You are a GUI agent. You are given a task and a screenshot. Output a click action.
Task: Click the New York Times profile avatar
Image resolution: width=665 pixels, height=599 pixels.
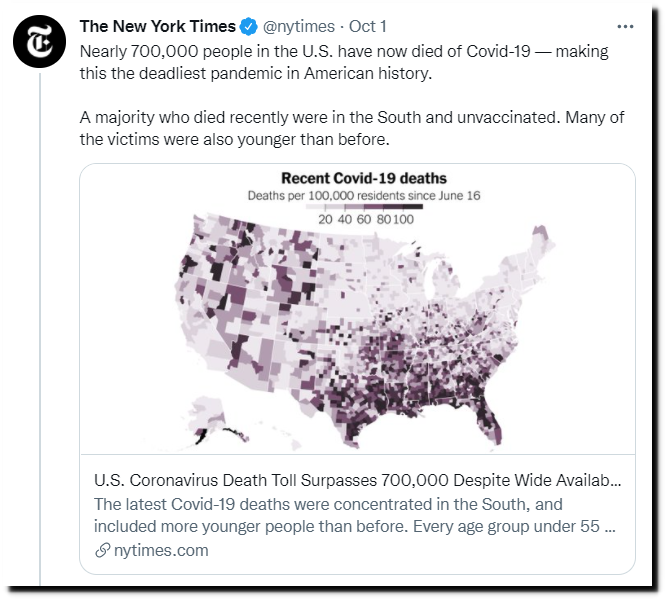click(x=39, y=41)
